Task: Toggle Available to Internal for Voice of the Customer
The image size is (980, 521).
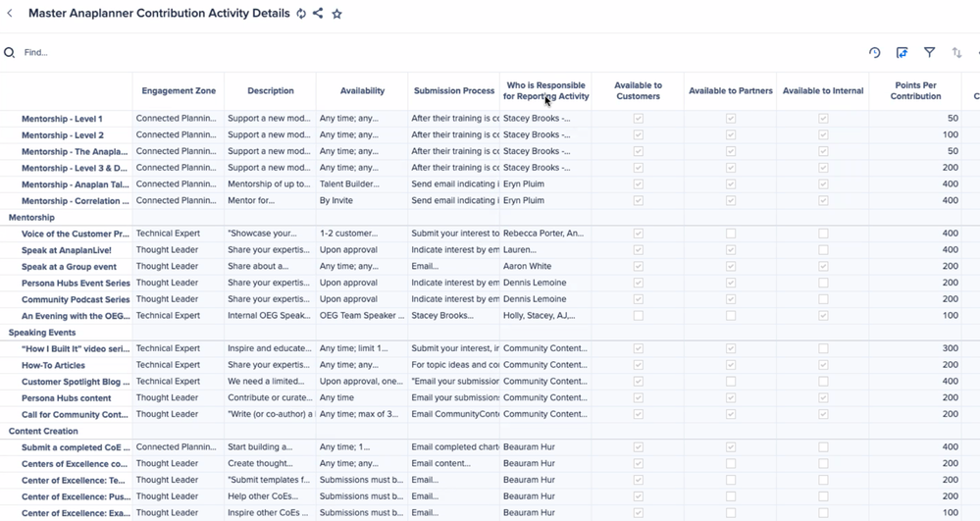Action: [823, 234]
